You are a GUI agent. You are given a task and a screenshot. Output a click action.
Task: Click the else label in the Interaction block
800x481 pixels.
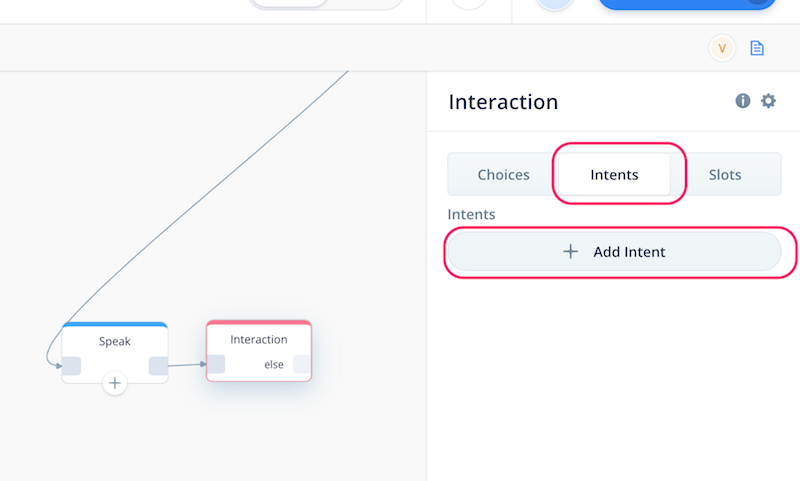point(274,364)
